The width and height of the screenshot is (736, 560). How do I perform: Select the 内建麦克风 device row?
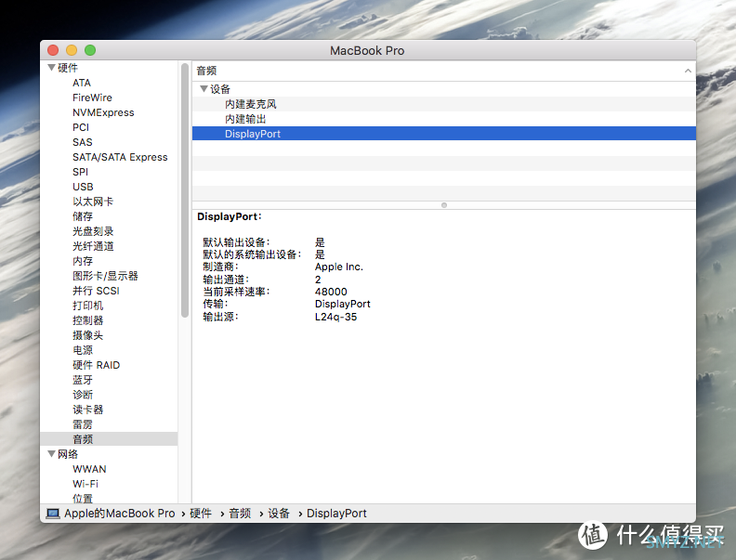250,104
